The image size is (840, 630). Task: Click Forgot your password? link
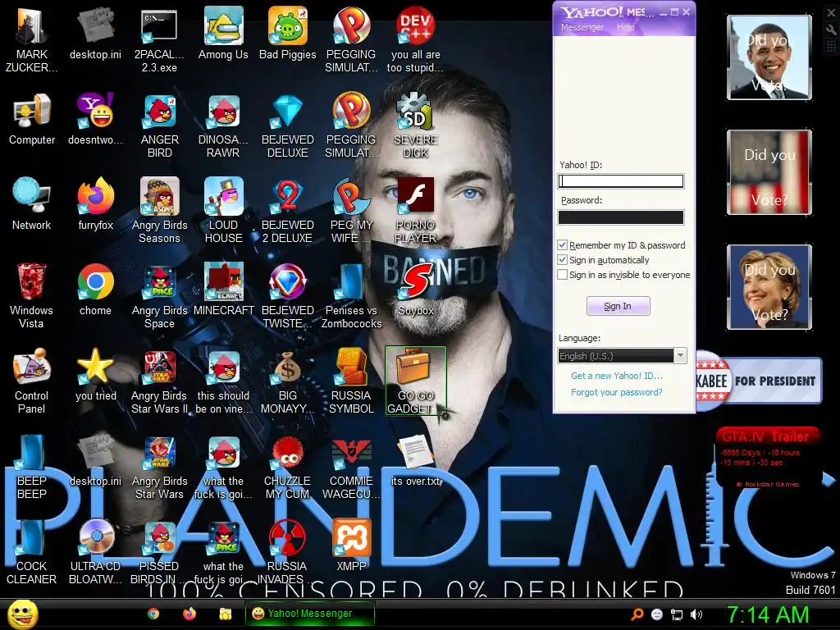tap(617, 392)
